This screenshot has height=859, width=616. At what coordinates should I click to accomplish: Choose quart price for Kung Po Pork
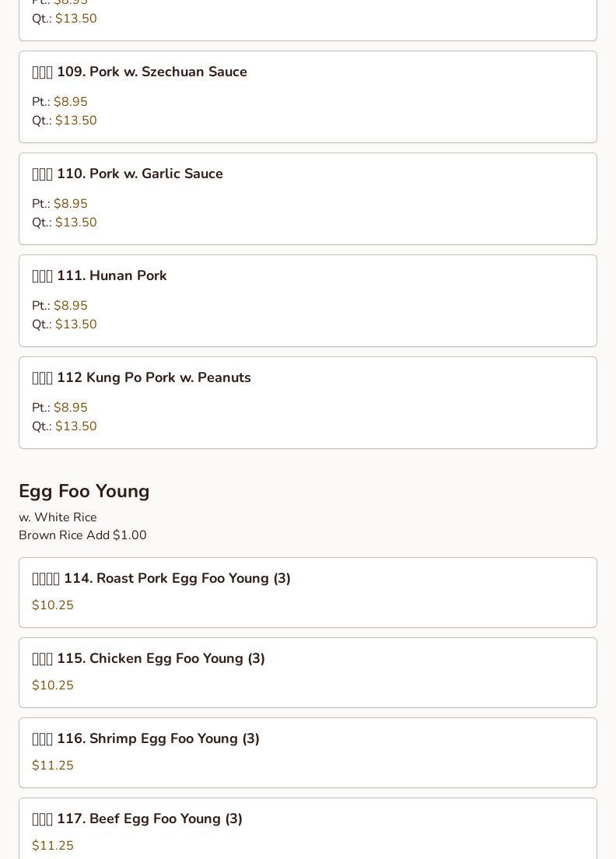[75, 426]
